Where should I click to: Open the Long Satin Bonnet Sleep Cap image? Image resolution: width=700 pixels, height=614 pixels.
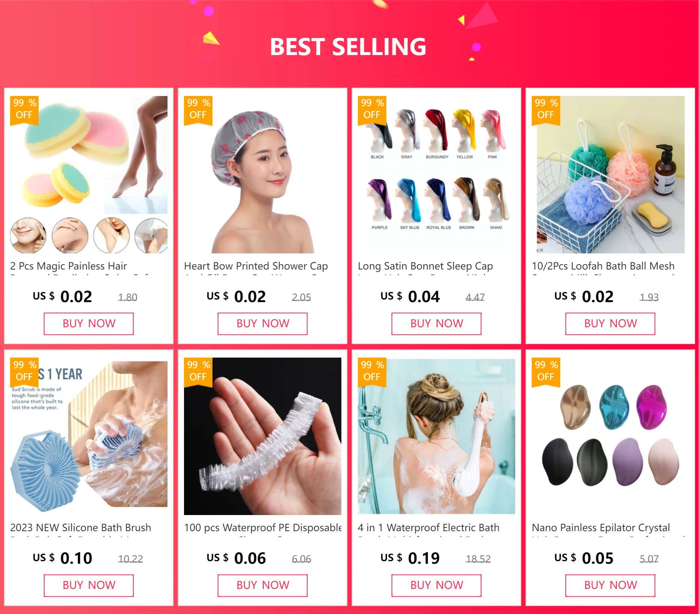[x=437, y=174]
